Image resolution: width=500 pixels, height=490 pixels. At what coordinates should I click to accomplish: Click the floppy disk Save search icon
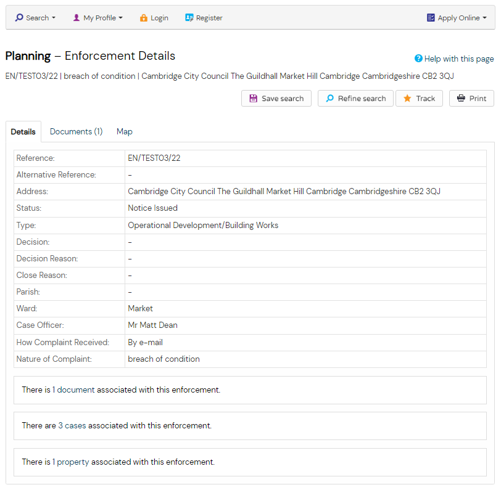coord(253,98)
